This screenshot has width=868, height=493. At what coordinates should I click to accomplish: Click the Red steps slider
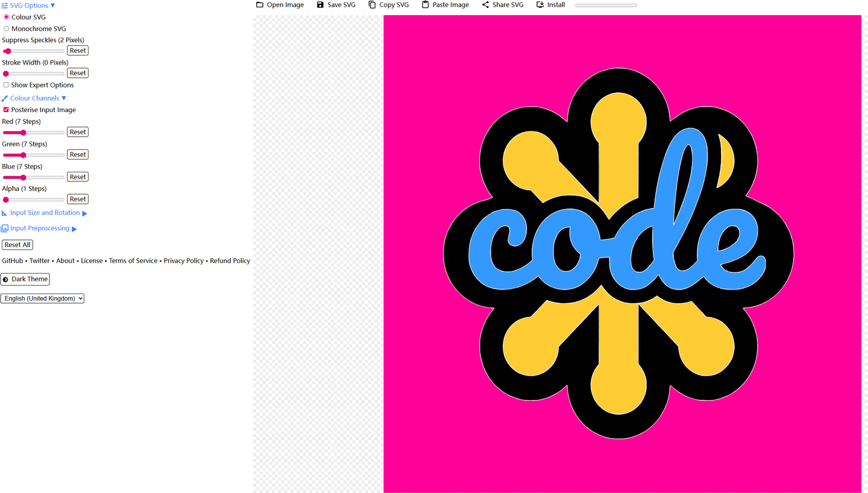point(33,133)
